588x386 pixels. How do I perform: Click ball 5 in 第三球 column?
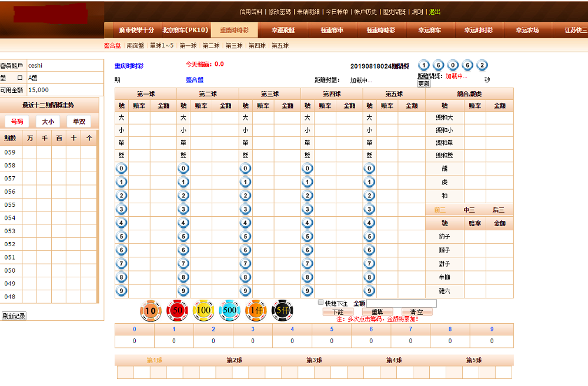point(245,236)
